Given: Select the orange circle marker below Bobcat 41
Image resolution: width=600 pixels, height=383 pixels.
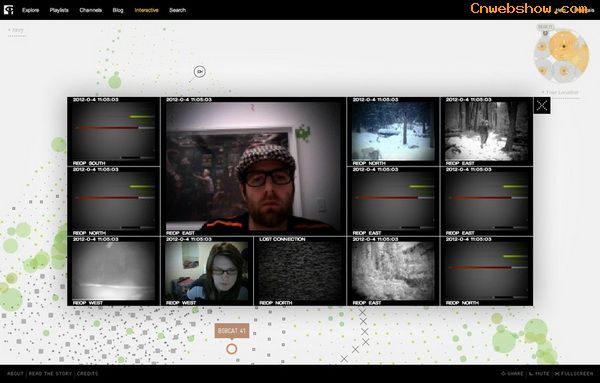Looking at the screenshot, I should pos(232,349).
